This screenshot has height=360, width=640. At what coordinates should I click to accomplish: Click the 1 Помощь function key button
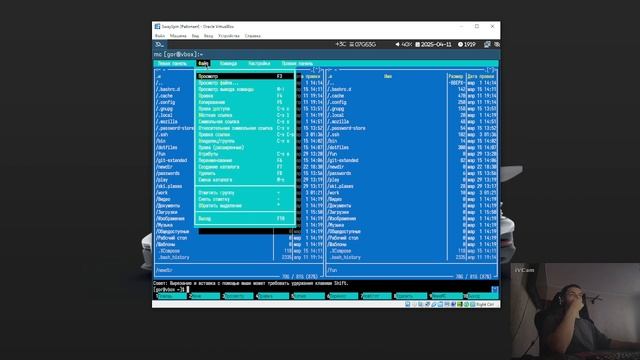[x=171, y=296]
